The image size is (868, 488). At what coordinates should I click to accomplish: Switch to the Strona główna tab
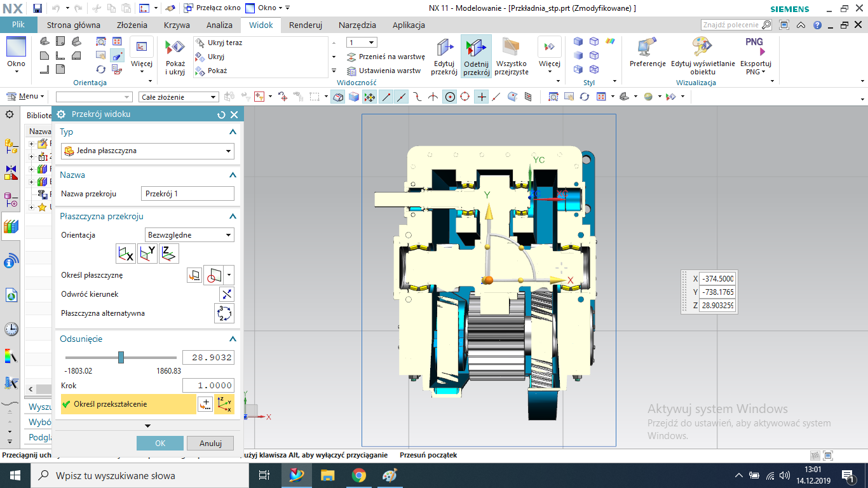[x=74, y=25]
